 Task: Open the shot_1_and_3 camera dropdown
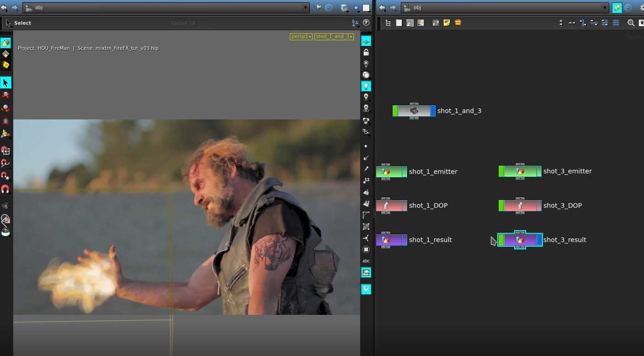click(334, 37)
